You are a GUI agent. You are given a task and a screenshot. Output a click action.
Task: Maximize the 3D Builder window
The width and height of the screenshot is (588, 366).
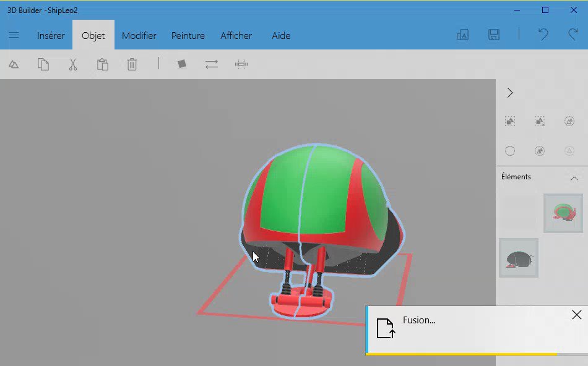[545, 10]
